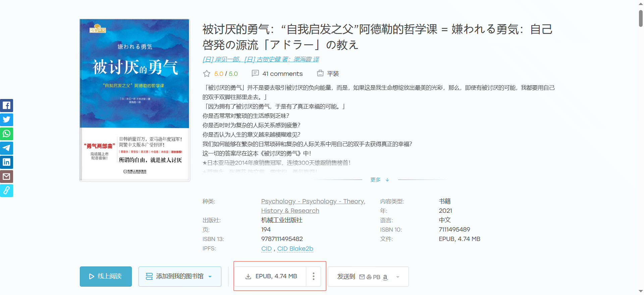
Task: Click the star rating icon
Action: click(207, 73)
